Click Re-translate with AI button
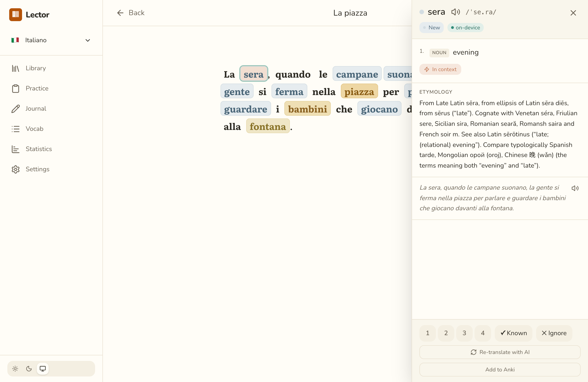This screenshot has height=382, width=588. [500, 352]
